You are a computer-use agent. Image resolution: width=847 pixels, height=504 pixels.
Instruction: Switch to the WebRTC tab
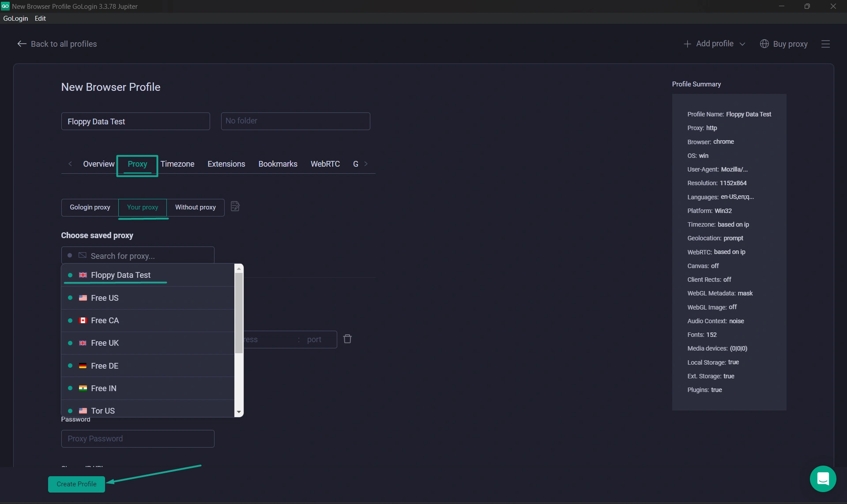325,164
